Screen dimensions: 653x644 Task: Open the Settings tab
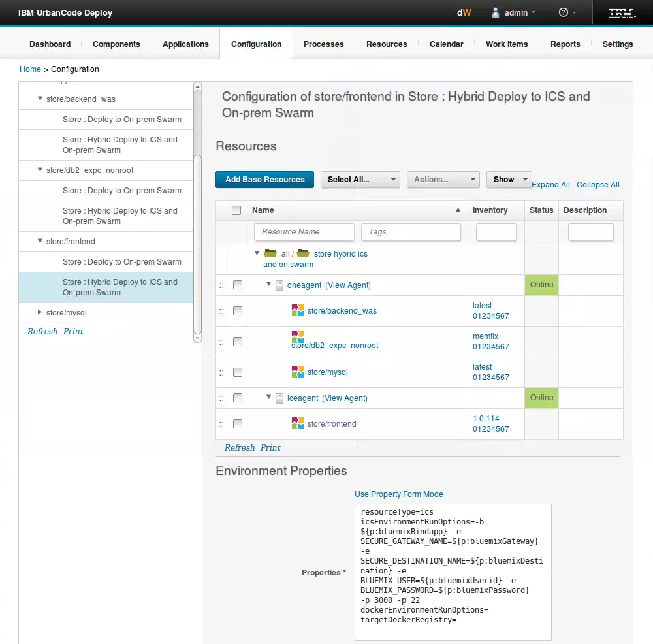pyautogui.click(x=618, y=44)
